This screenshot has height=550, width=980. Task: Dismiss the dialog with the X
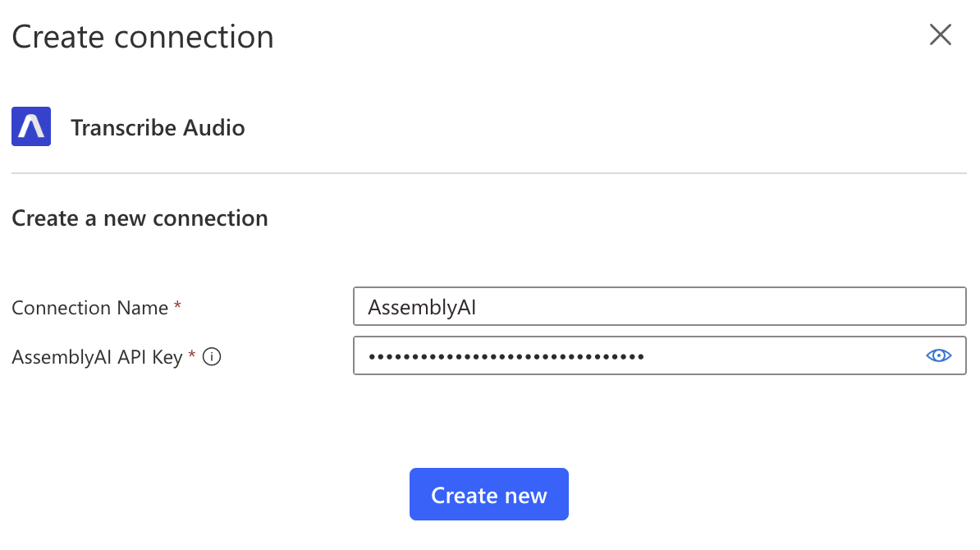tap(941, 34)
